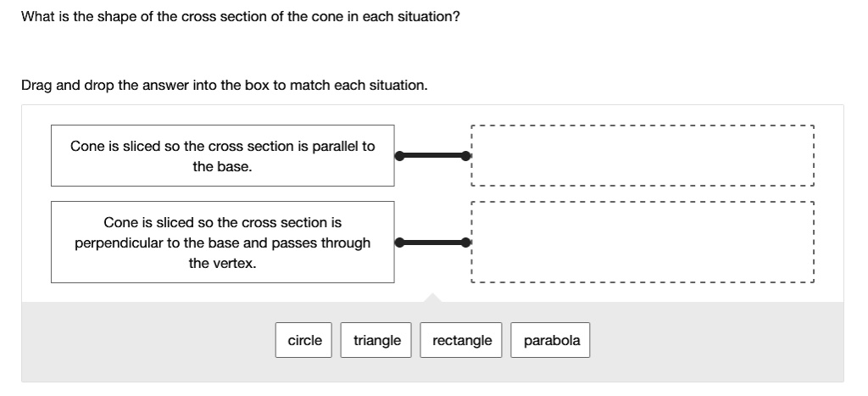The image size is (868, 396).
Task: Click the word 'vertex.' in second situation
Action: [x=223, y=263]
